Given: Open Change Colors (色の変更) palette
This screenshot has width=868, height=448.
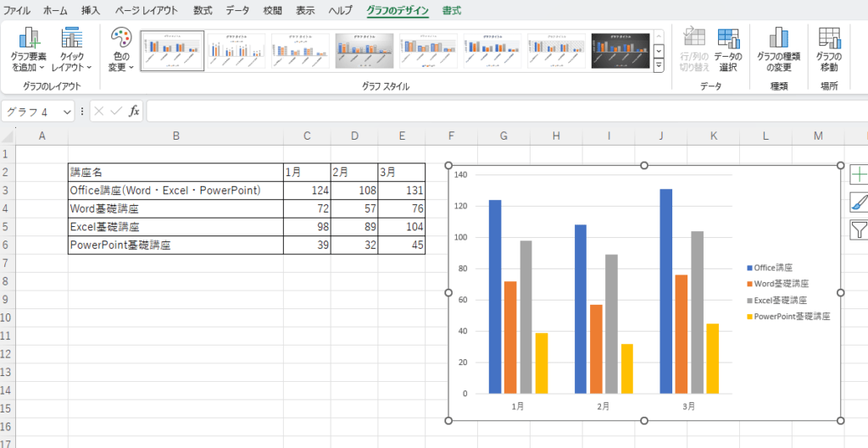Looking at the screenshot, I should point(120,50).
